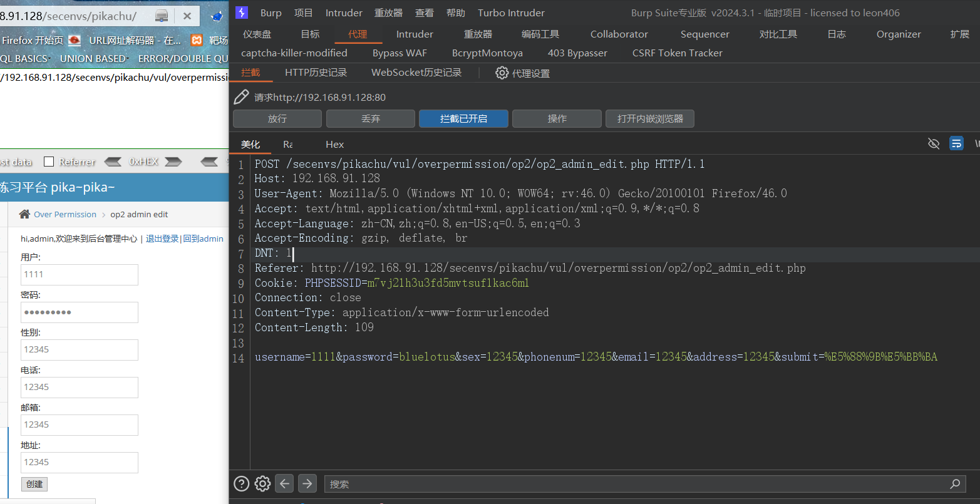This screenshot has width=980, height=504.
Task: Open captcha-killer-modified extension tab
Action: (x=294, y=53)
